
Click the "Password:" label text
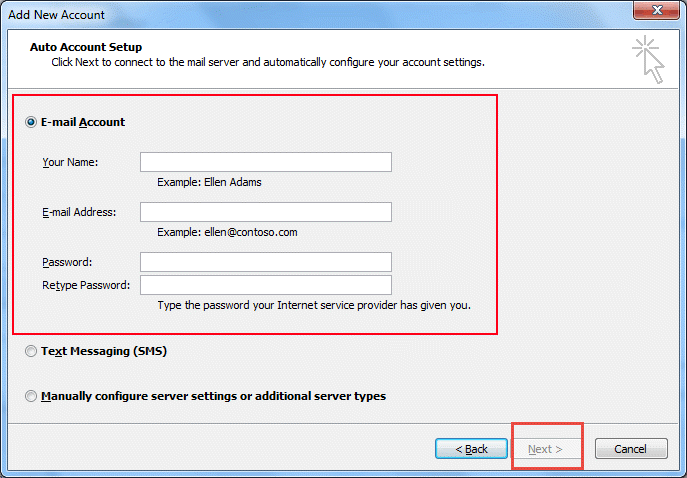[x=67, y=262]
